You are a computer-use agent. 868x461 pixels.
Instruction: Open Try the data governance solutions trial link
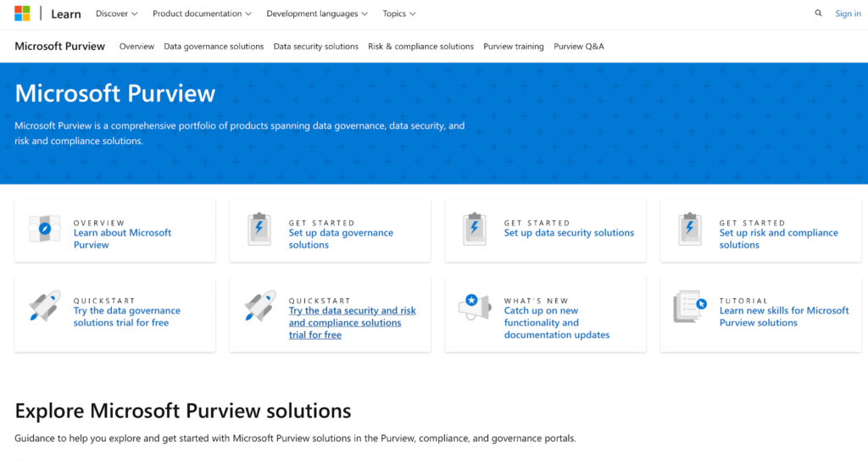[127, 317]
